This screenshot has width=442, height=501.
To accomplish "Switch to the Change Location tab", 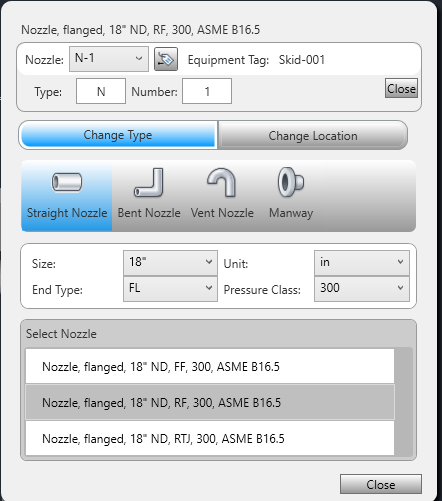I will [x=313, y=136].
